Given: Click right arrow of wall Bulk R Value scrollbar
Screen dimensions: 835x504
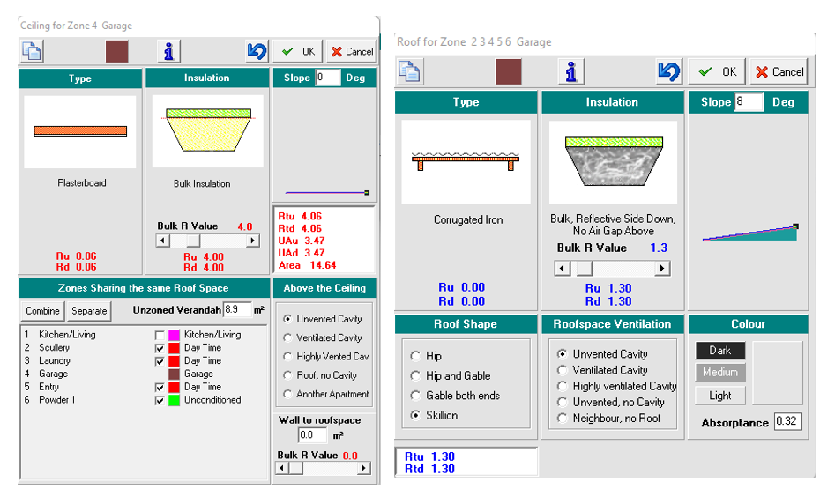Looking at the screenshot, I should click(x=364, y=468).
